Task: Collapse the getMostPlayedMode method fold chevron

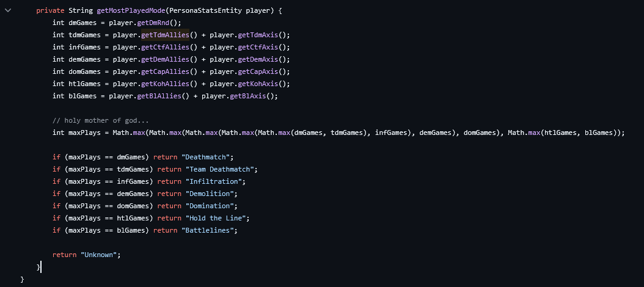Action: click(7, 11)
